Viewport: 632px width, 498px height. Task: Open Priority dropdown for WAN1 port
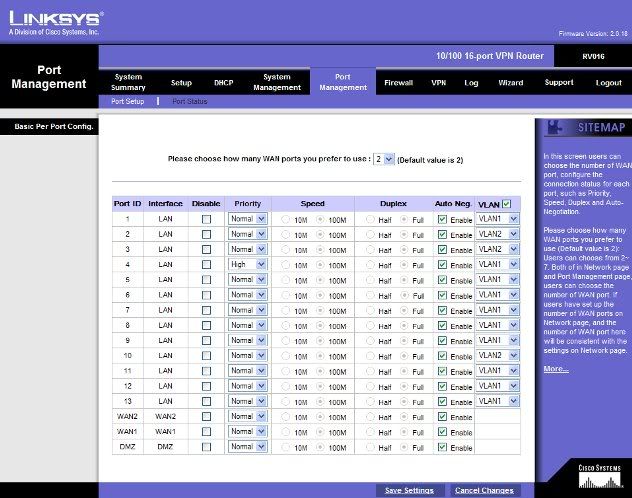(x=247, y=431)
